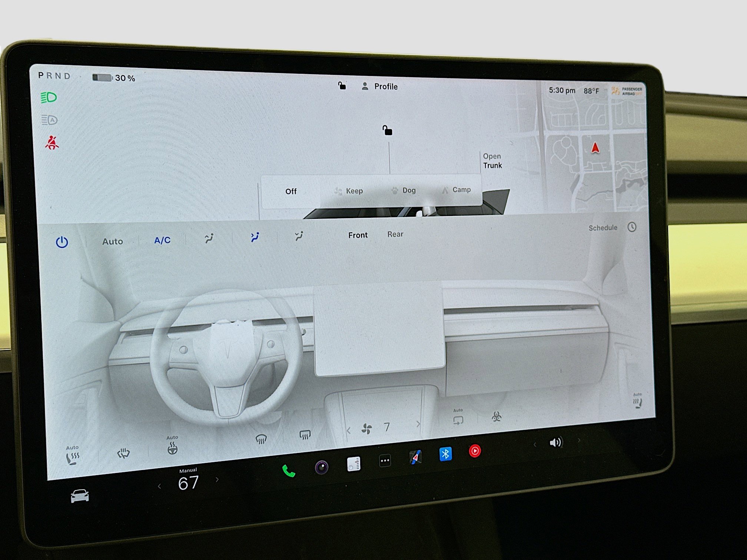Enable Bioweapon Defense Mode
This screenshot has width=747, height=560.
(497, 417)
